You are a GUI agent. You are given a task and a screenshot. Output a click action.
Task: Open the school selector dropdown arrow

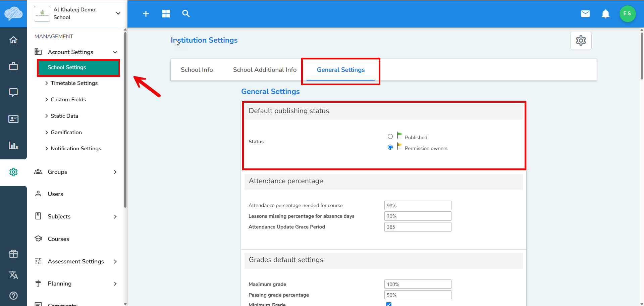[118, 13]
